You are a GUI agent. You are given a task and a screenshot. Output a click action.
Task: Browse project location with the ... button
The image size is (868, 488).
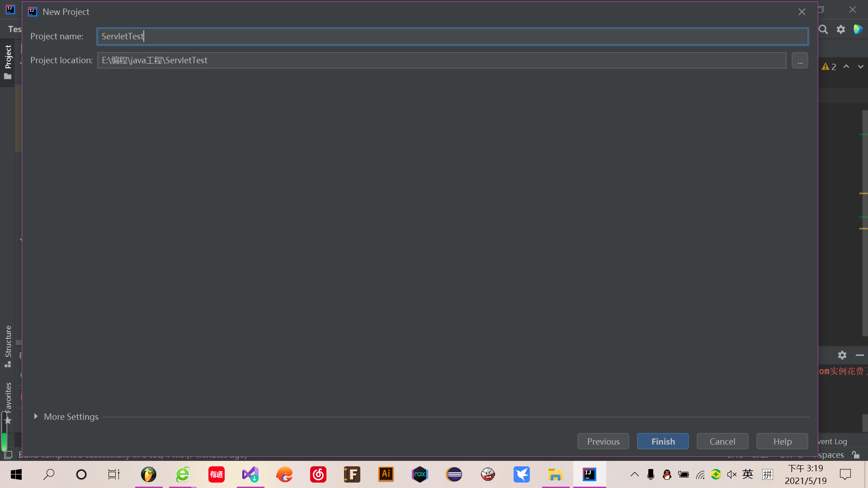tap(799, 60)
